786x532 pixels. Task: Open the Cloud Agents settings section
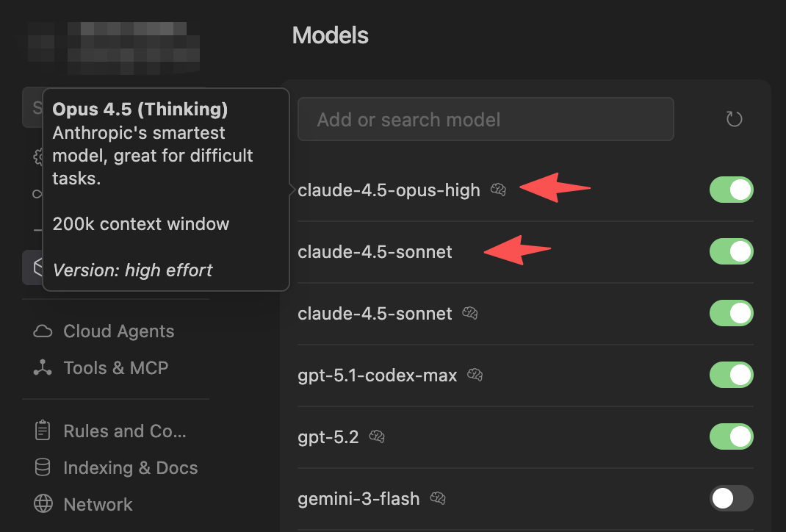click(118, 331)
